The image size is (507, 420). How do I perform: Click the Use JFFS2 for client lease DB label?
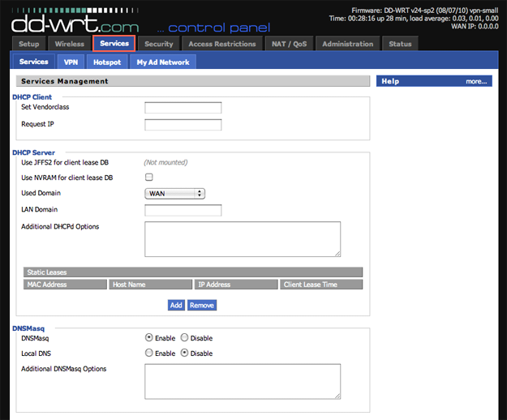(x=65, y=162)
